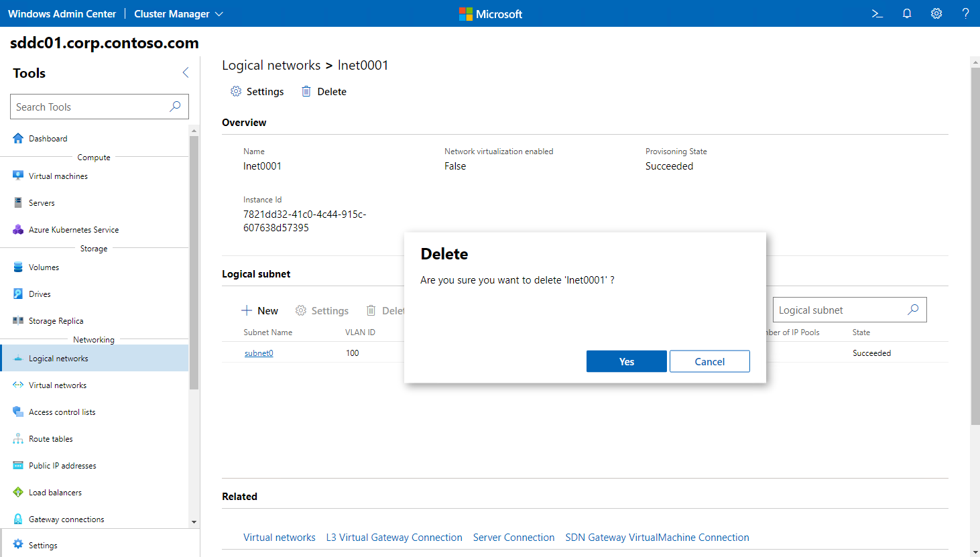Image resolution: width=980 pixels, height=557 pixels.
Task: Click Virtual networks sidebar icon
Action: [x=18, y=385]
